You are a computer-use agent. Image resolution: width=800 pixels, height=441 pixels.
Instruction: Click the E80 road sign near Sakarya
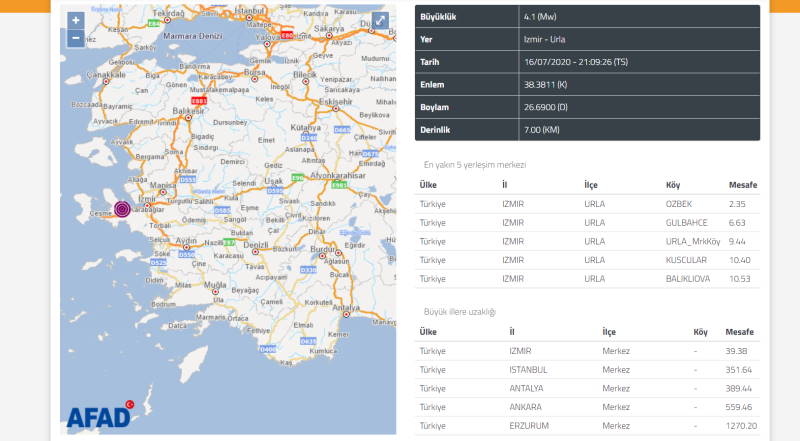pos(288,32)
